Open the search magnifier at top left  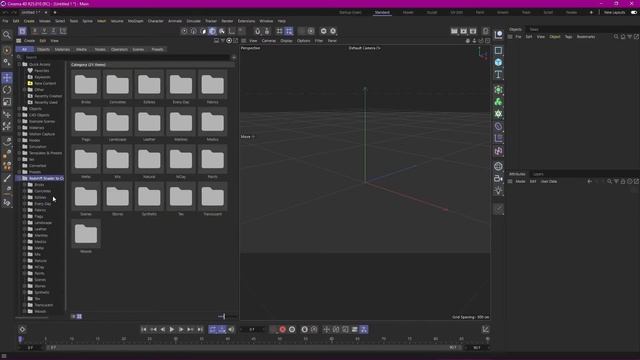click(7, 35)
